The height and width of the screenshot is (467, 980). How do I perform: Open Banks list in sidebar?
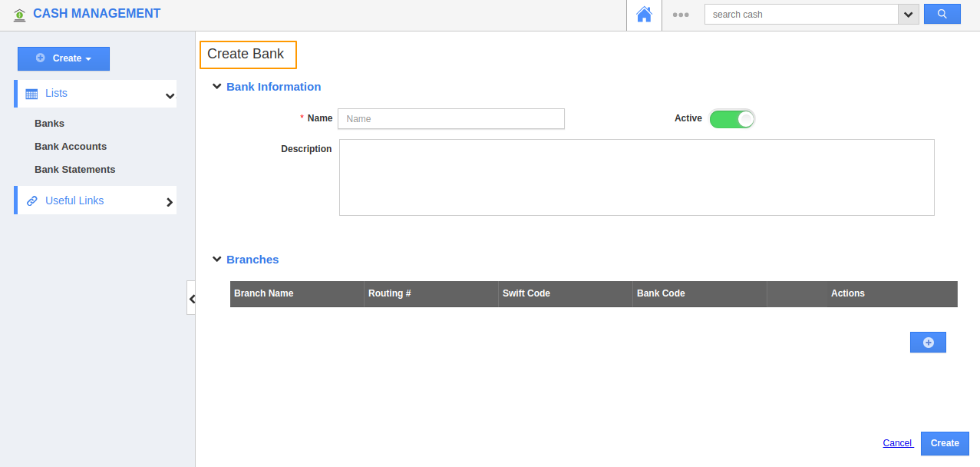point(49,124)
